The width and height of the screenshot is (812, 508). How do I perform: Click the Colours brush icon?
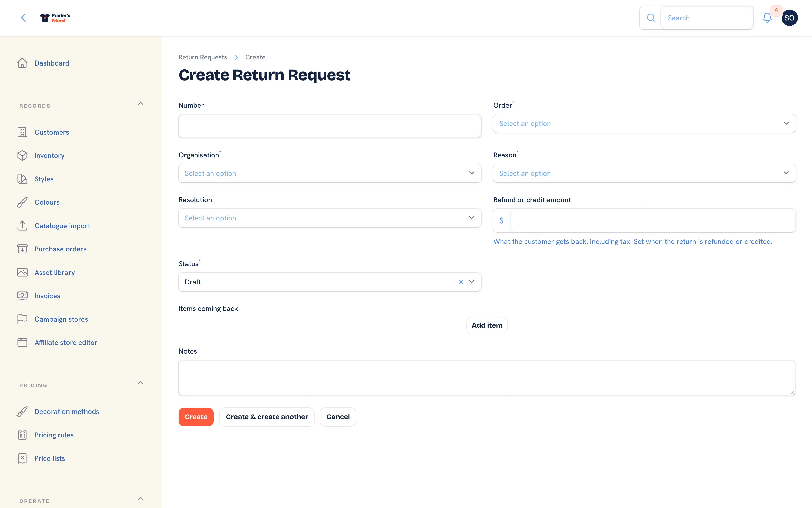22,202
